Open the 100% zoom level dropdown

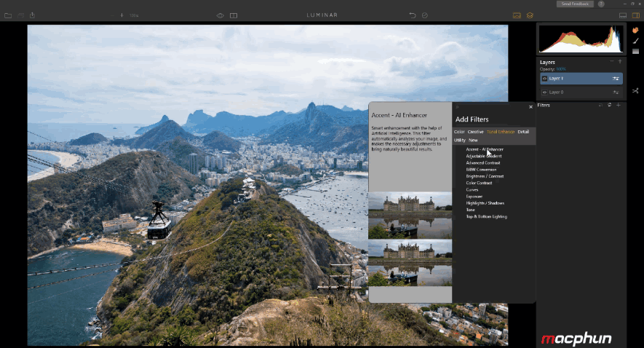tap(134, 15)
